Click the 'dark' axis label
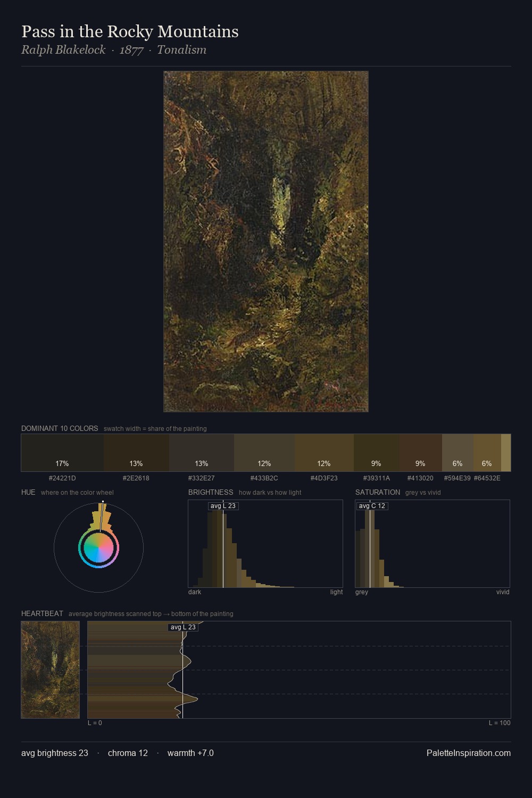The height and width of the screenshot is (798, 532). 195,592
